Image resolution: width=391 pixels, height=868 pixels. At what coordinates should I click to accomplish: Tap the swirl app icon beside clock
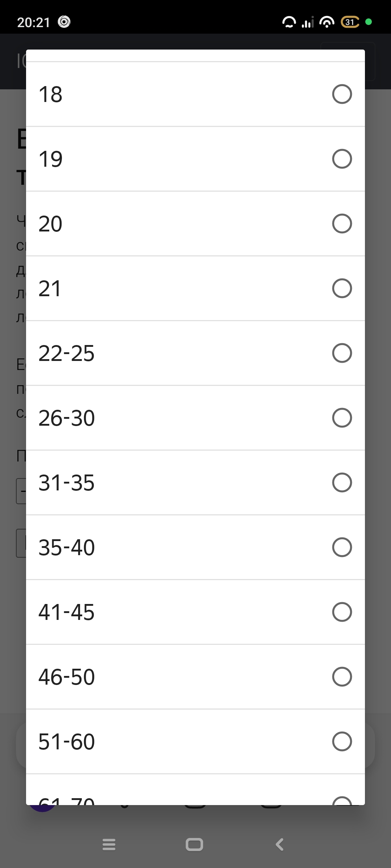click(64, 22)
